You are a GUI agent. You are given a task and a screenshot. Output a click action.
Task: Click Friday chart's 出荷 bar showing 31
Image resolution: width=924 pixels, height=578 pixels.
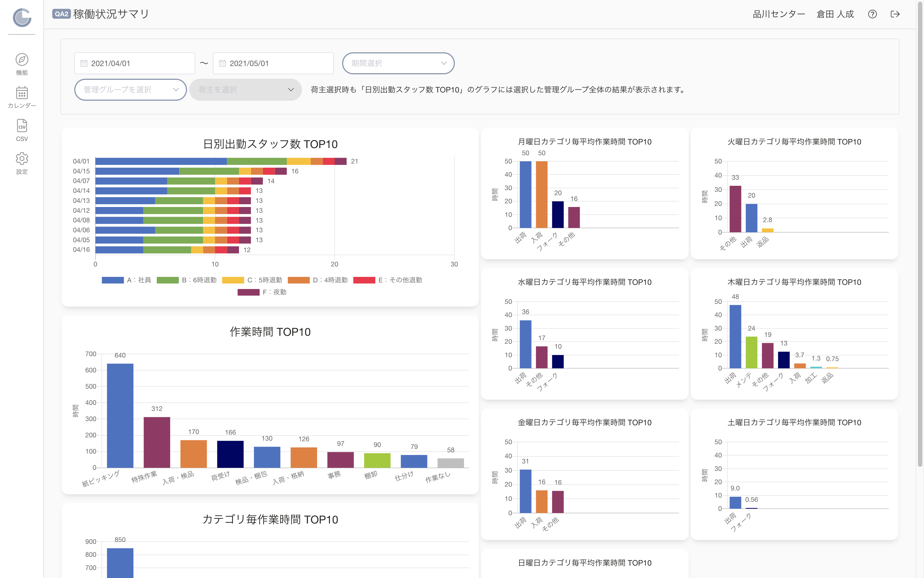pos(525,491)
